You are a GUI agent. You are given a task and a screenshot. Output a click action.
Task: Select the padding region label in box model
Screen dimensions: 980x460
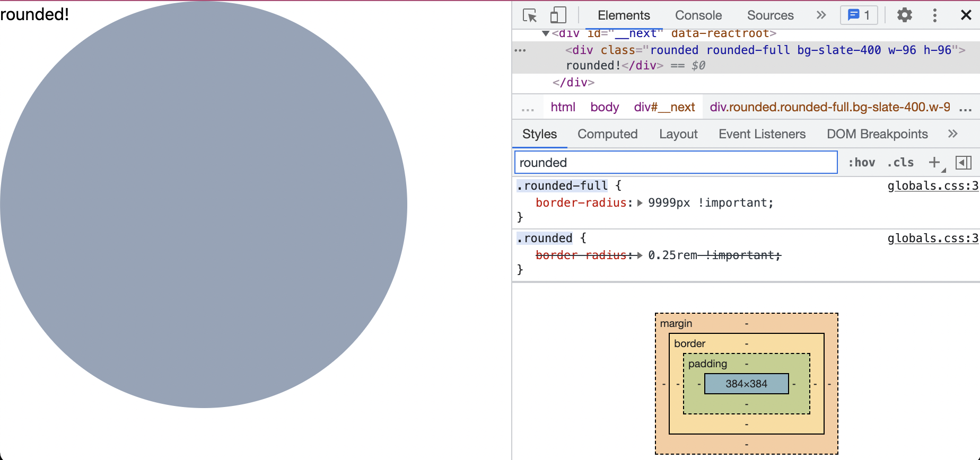click(x=707, y=364)
